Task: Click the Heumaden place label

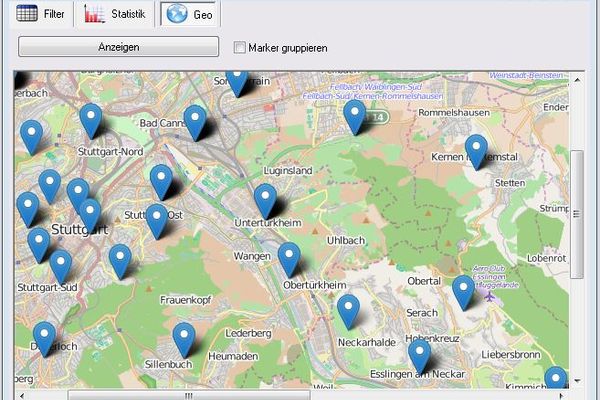Action: pyautogui.click(x=233, y=356)
